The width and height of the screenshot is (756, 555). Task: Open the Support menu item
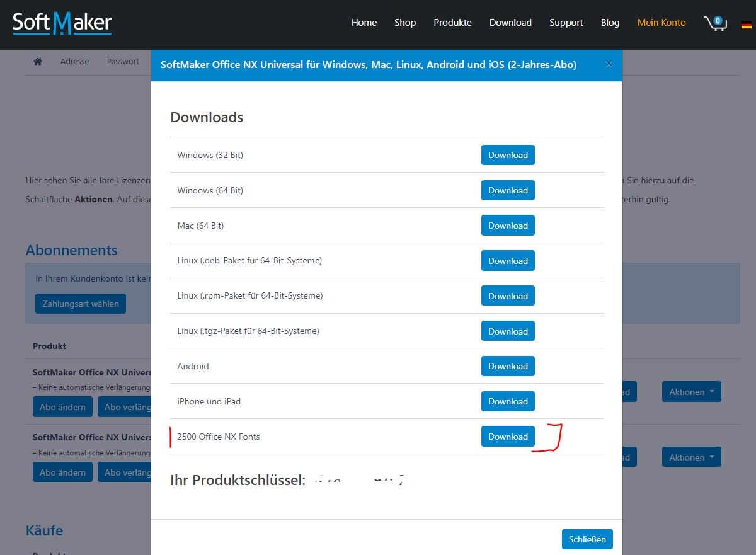tap(566, 23)
